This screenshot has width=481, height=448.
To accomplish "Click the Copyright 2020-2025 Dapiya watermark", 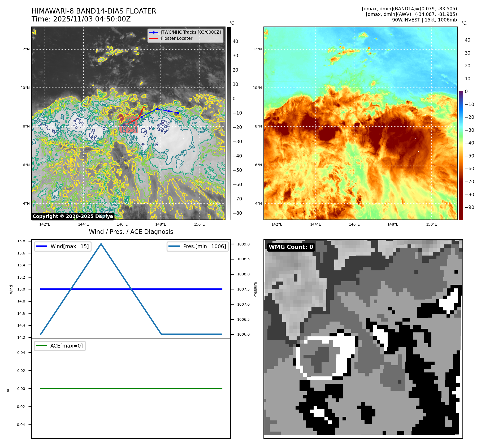I will (73, 216).
